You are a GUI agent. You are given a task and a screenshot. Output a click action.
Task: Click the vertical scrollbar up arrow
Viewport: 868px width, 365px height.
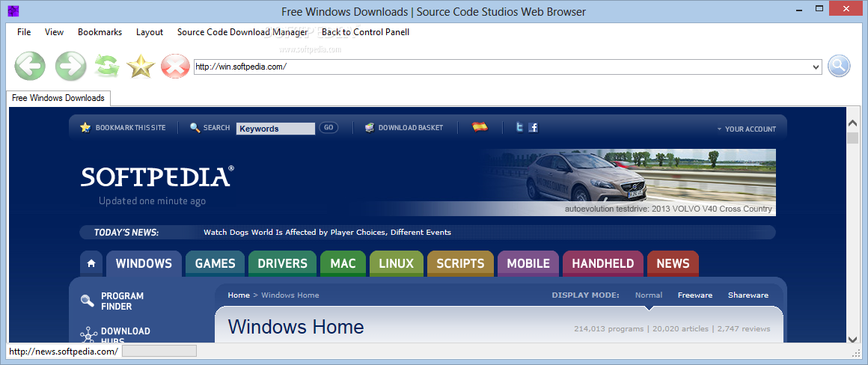click(x=852, y=124)
